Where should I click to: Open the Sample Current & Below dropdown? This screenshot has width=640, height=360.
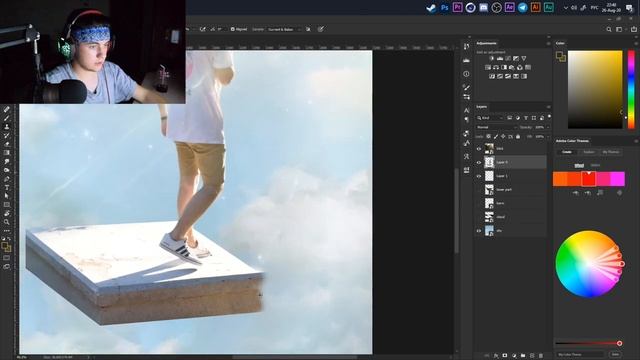(284, 29)
